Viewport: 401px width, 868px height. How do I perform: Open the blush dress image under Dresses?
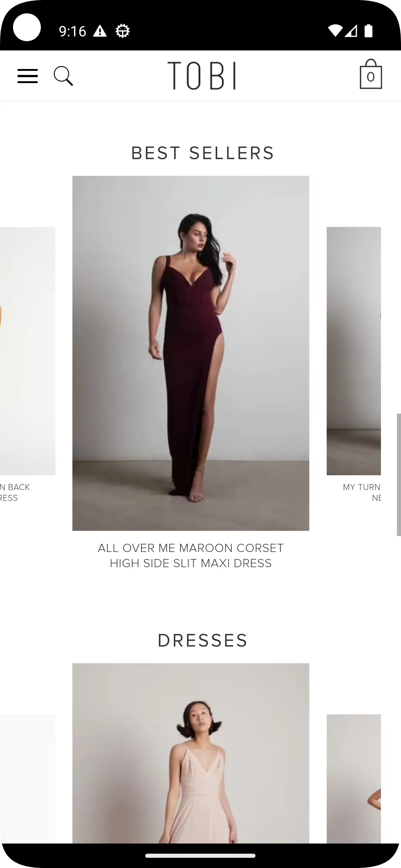[x=191, y=753]
